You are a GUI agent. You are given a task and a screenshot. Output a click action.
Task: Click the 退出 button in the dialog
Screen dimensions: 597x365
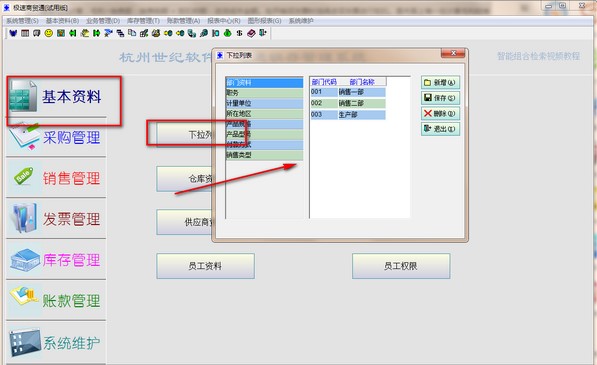click(x=441, y=129)
